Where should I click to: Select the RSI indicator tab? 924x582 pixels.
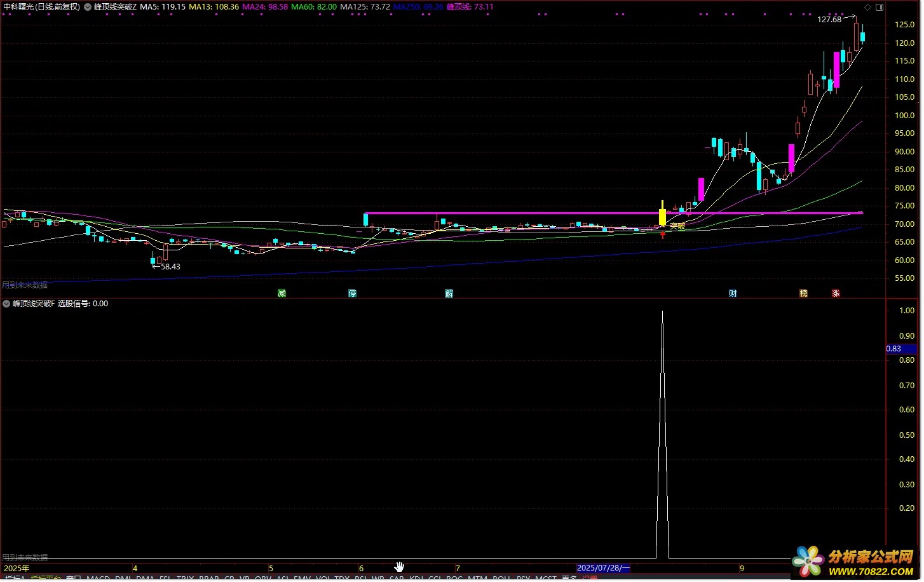tap(361, 578)
